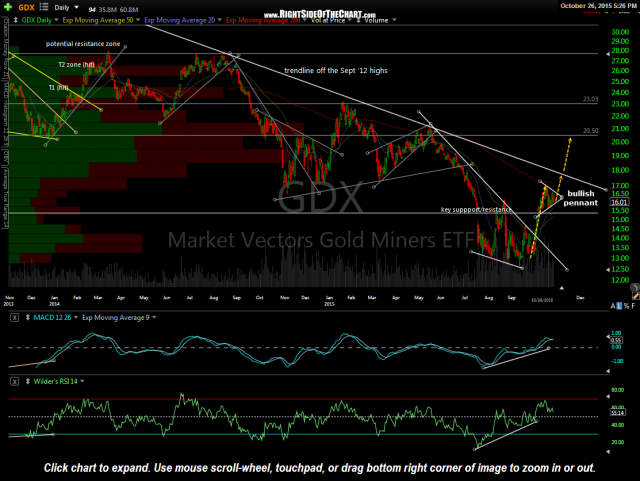This screenshot has width=640, height=481.
Task: Click the volume figure 60.8M in header
Action: click(x=129, y=10)
